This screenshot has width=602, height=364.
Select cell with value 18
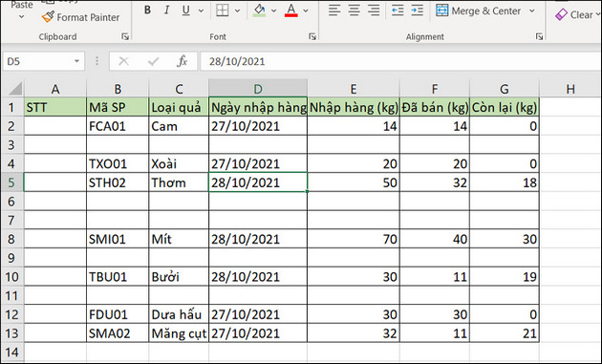pos(505,182)
